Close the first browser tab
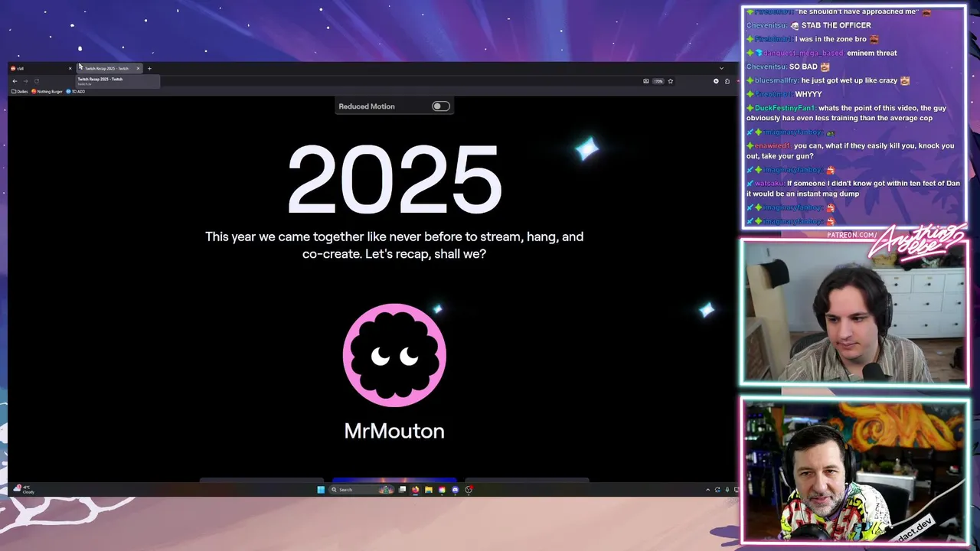This screenshot has width=980, height=551. tap(70, 68)
